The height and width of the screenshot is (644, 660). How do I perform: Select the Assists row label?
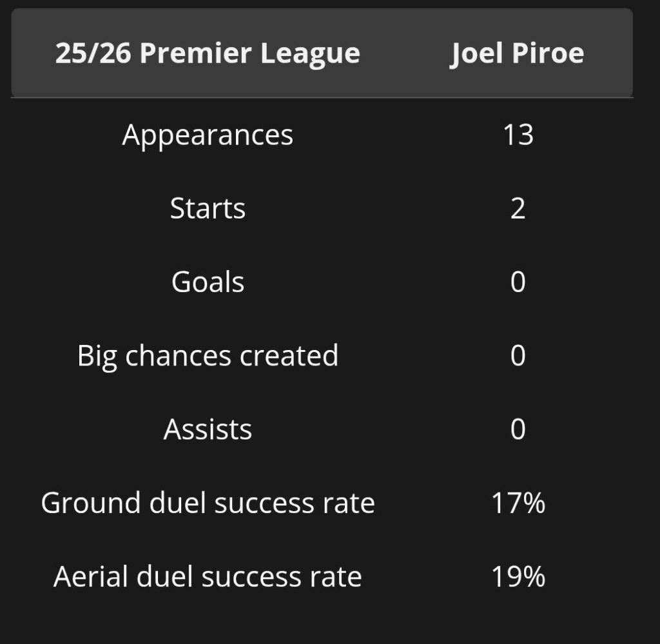(208, 429)
